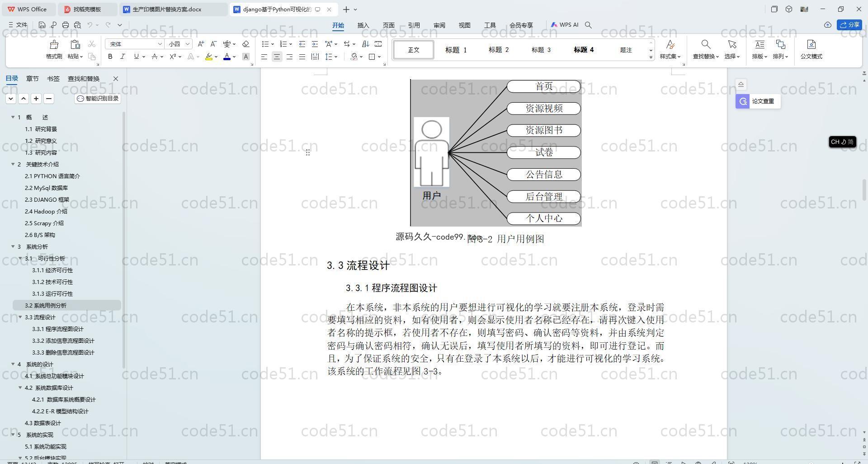This screenshot has height=464, width=868.
Task: Click the Format Painter (格式刷) tool
Action: click(x=54, y=49)
